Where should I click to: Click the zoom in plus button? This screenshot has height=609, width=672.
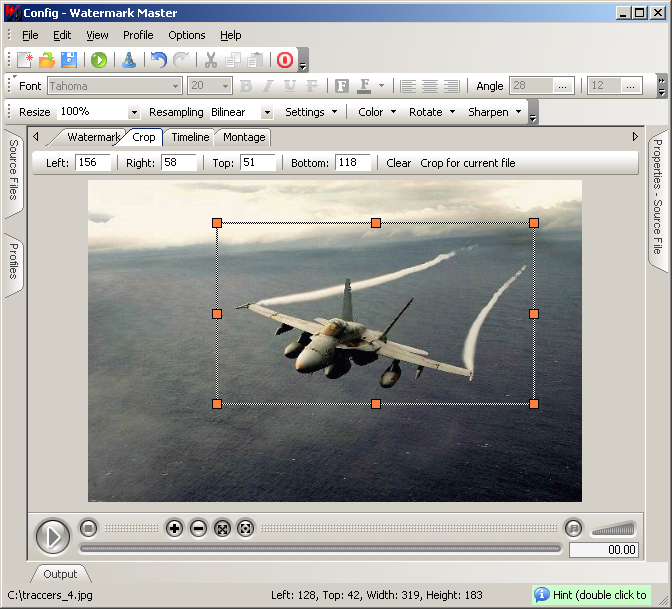(174, 528)
